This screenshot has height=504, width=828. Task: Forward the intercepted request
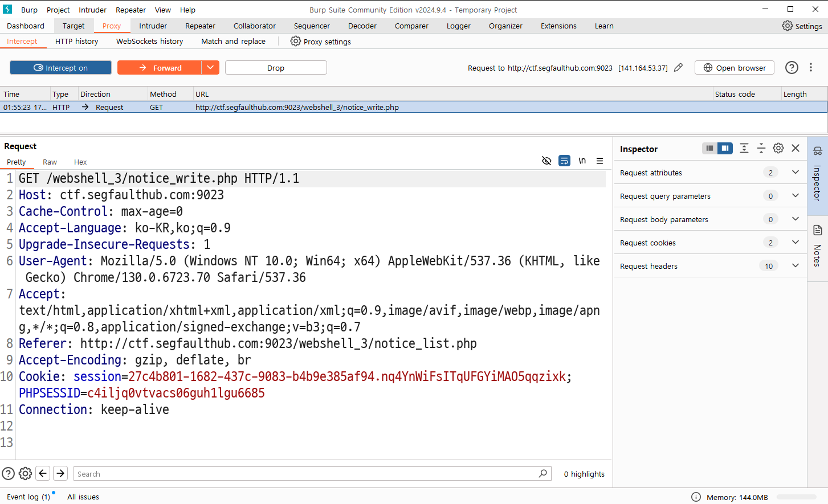[x=160, y=67]
